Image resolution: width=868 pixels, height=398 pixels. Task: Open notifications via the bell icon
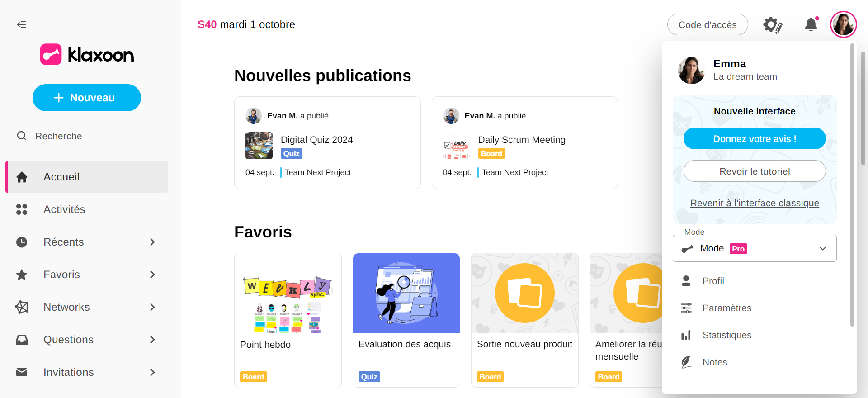pyautogui.click(x=811, y=24)
